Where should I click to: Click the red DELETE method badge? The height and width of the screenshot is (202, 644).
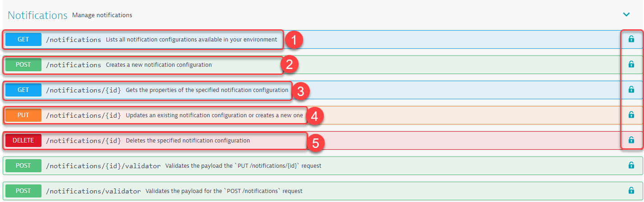click(23, 140)
